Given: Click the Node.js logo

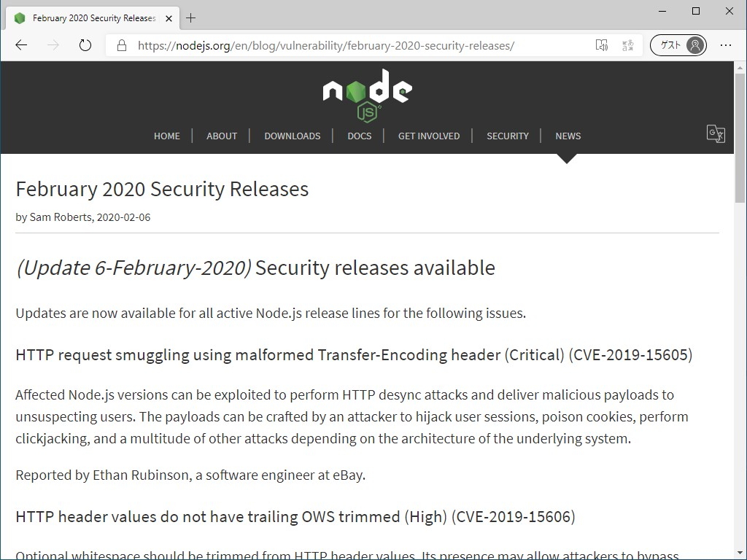Looking at the screenshot, I should pos(367,95).
